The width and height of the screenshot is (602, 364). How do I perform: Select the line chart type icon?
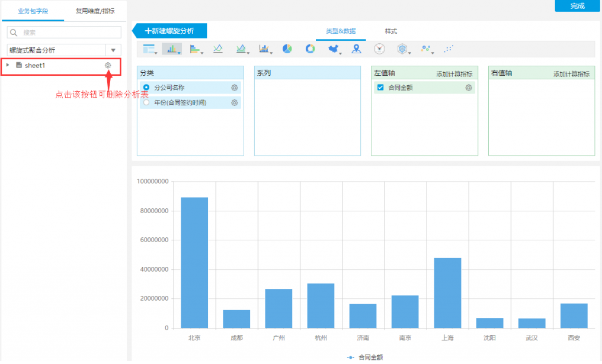coord(217,49)
